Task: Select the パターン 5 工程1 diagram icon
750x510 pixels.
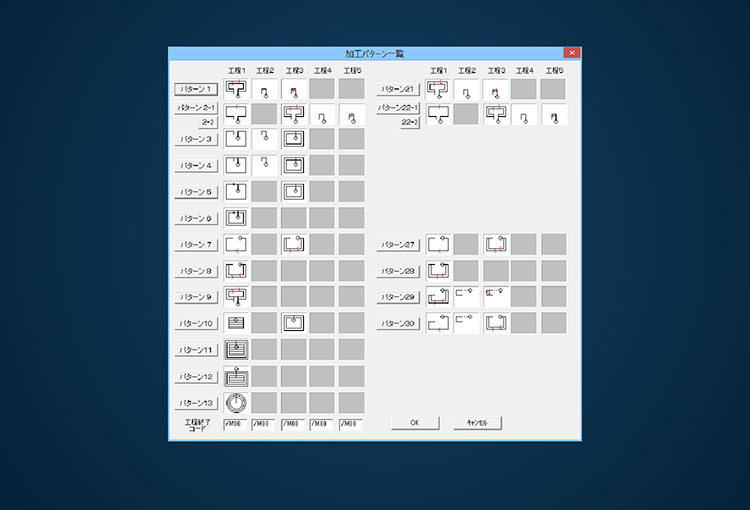Action: pyautogui.click(x=236, y=191)
